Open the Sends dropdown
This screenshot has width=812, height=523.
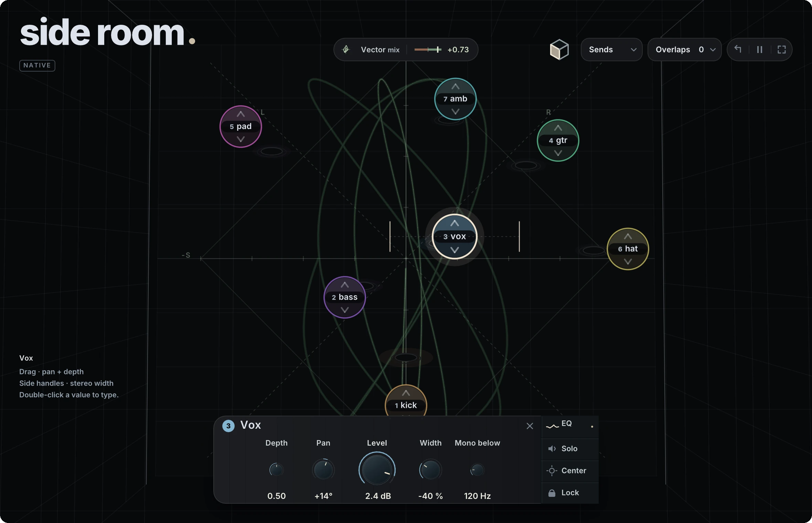[x=611, y=50]
